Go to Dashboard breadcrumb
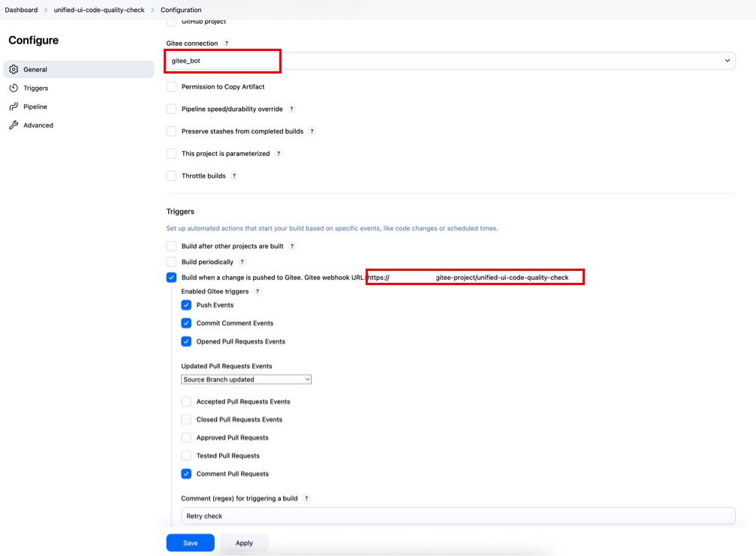This screenshot has height=556, width=756. [21, 10]
